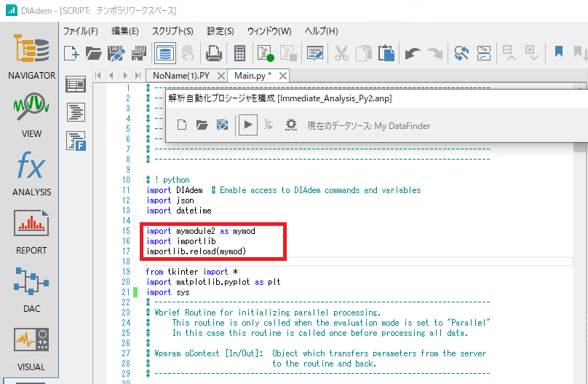Open the ファイル(F) menu
Viewport: 588px width, 384px height.
point(81,31)
